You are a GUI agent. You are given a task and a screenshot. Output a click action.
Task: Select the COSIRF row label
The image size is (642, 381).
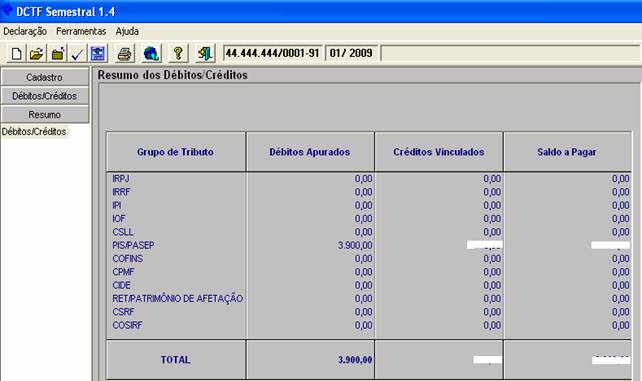pyautogui.click(x=127, y=325)
